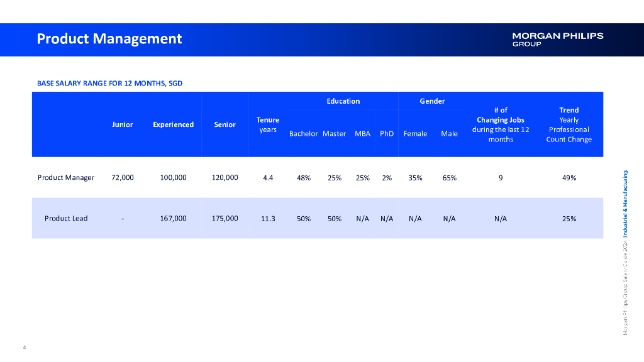Click the Senior column header
Viewport: 644px width, 362px height.
tap(225, 124)
